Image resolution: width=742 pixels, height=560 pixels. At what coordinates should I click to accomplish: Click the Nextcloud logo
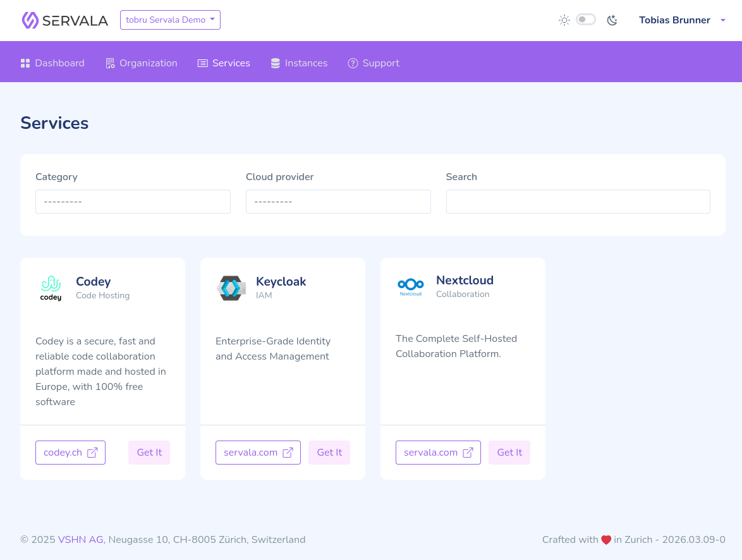click(410, 287)
